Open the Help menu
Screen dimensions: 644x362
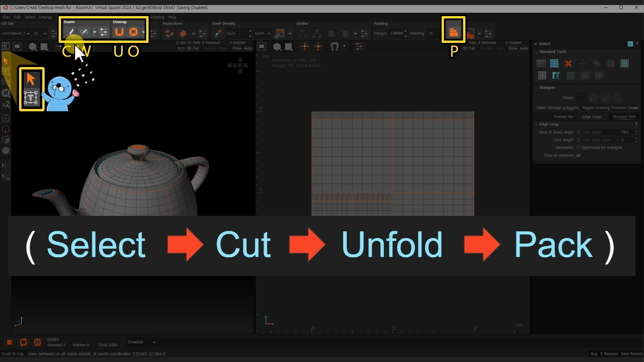(172, 17)
